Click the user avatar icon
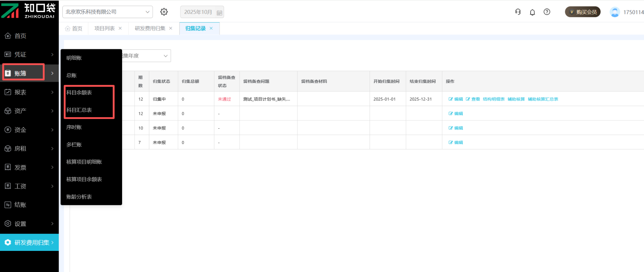 [x=614, y=12]
